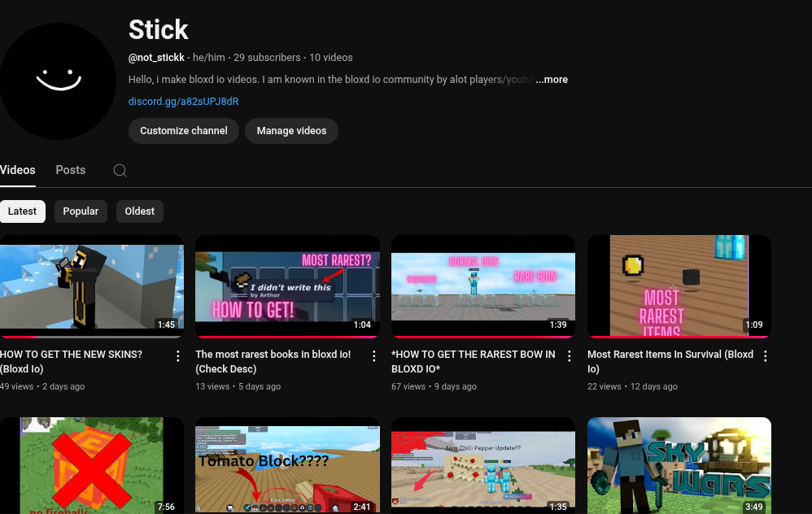Click the Stick channel smiley avatar
The image size is (812, 514).
(58, 81)
